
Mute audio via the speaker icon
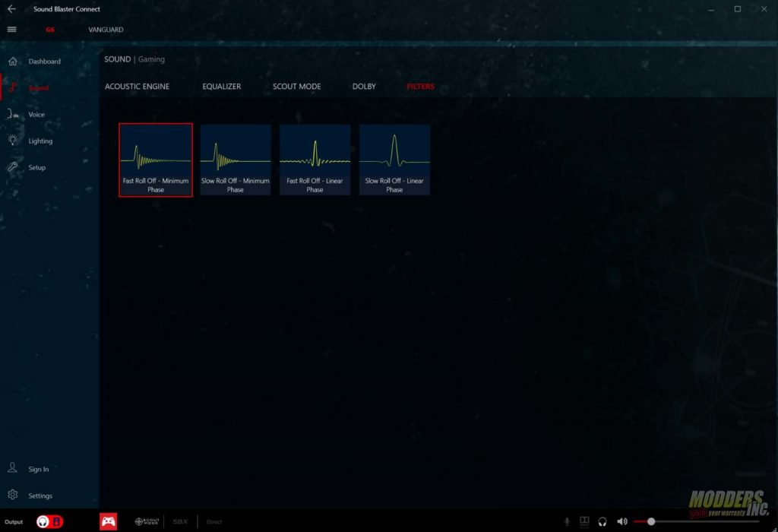[621, 521]
